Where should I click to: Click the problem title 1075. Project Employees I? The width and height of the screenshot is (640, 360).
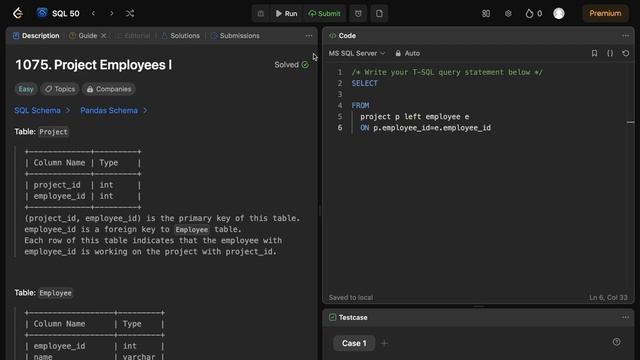click(x=93, y=65)
